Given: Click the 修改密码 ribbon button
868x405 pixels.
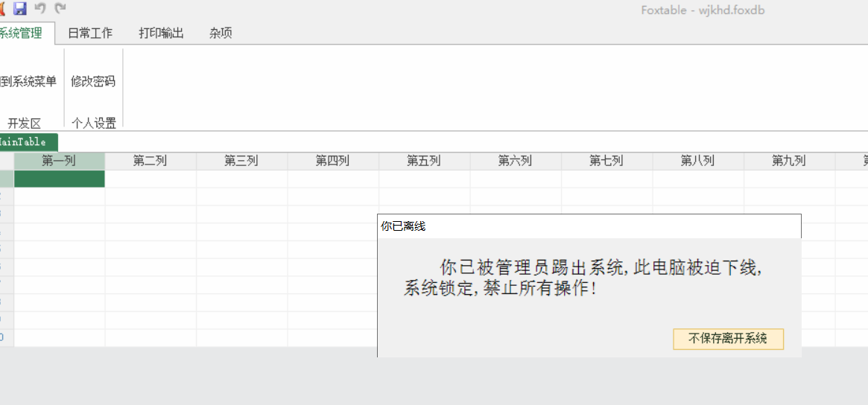Looking at the screenshot, I should click(x=93, y=82).
